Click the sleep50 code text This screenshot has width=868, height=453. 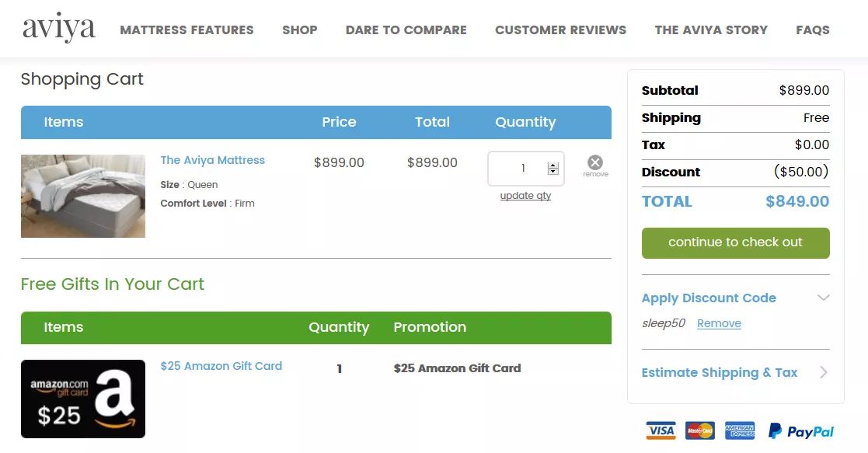tap(663, 323)
